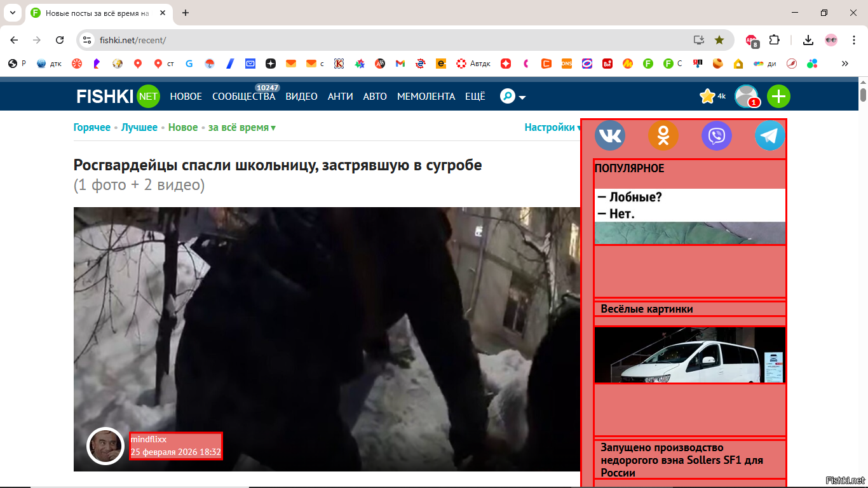This screenshot has height=488, width=868.
Task: Open the star rating 4k icon
Action: point(712,97)
